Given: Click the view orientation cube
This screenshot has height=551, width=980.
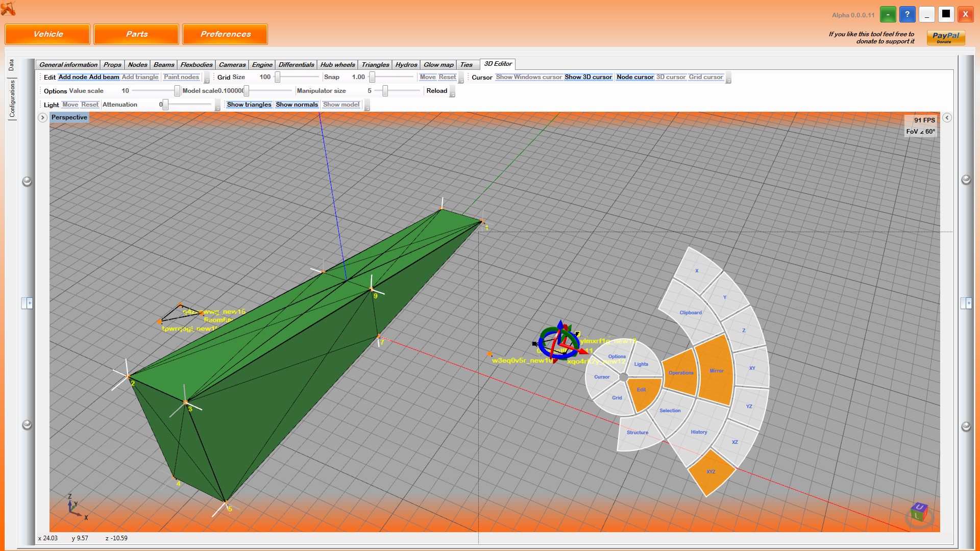Looking at the screenshot, I should pos(919,512).
